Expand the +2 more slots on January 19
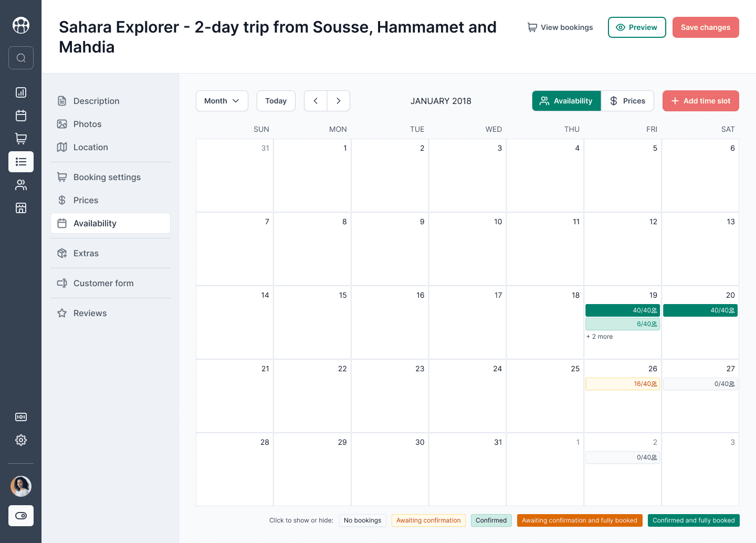The image size is (756, 543). [600, 337]
